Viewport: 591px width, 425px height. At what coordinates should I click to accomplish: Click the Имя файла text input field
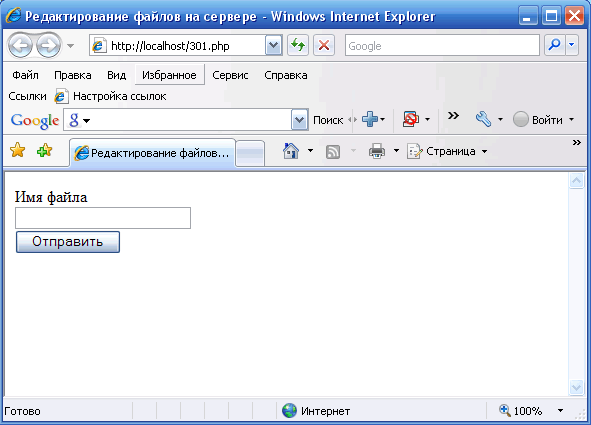[x=103, y=218]
